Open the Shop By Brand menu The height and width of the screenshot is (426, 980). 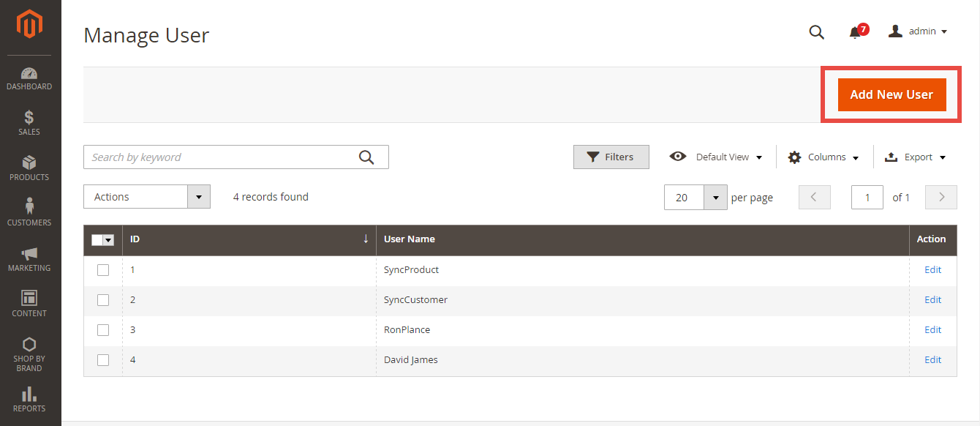(x=29, y=354)
